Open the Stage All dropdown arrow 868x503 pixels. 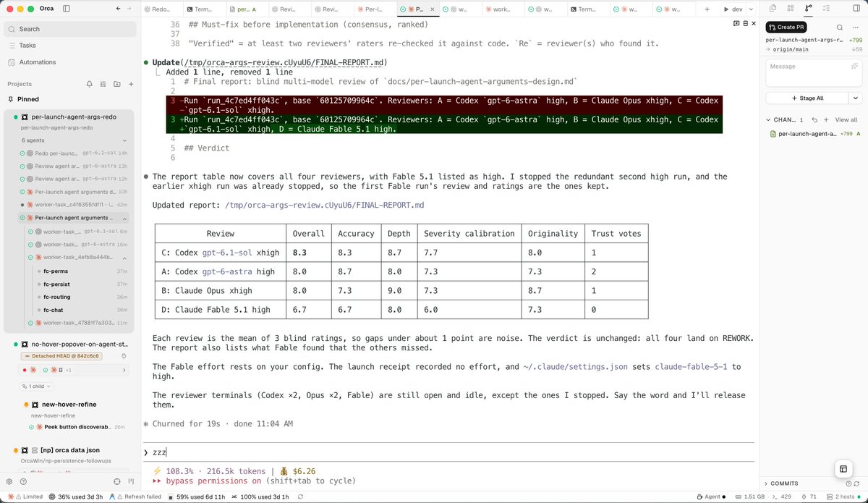[856, 98]
